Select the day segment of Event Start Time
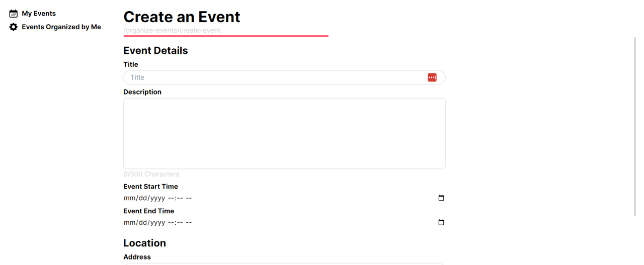The width and height of the screenshot is (644, 265). 143,198
